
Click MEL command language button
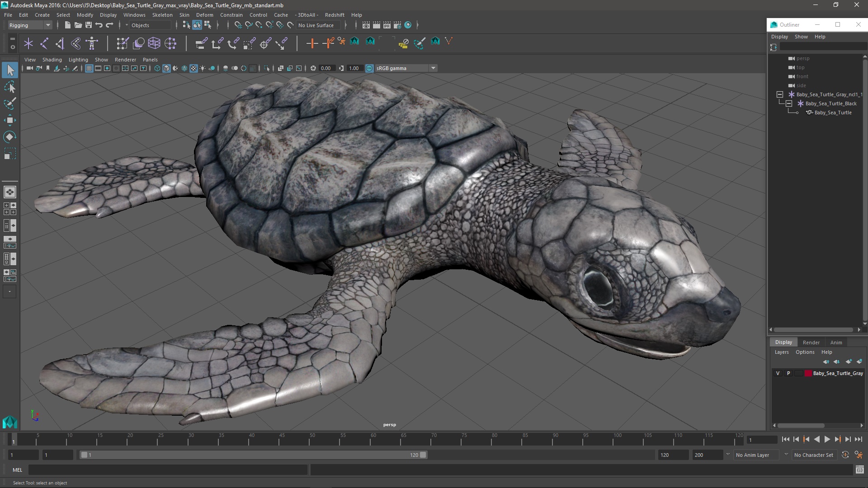click(17, 470)
